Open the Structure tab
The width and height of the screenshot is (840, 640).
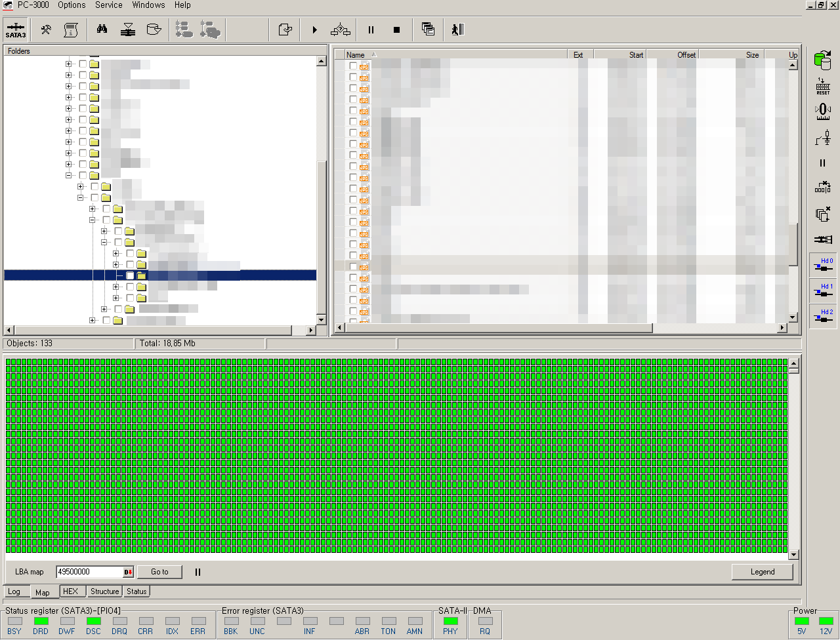pyautogui.click(x=105, y=591)
